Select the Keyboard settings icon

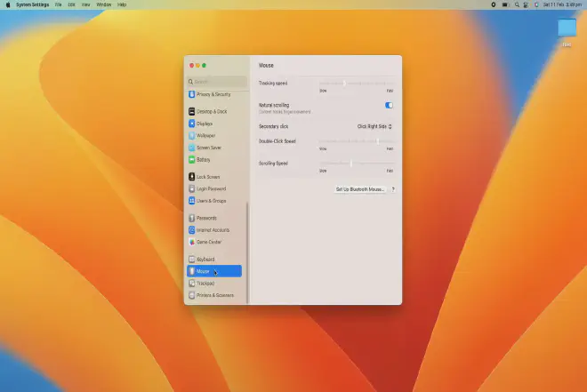192,259
